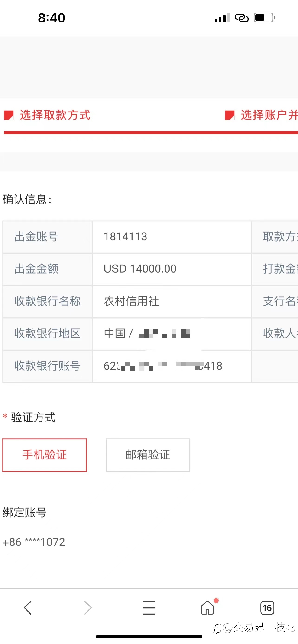Open the 16 tabs switcher

coord(267,608)
